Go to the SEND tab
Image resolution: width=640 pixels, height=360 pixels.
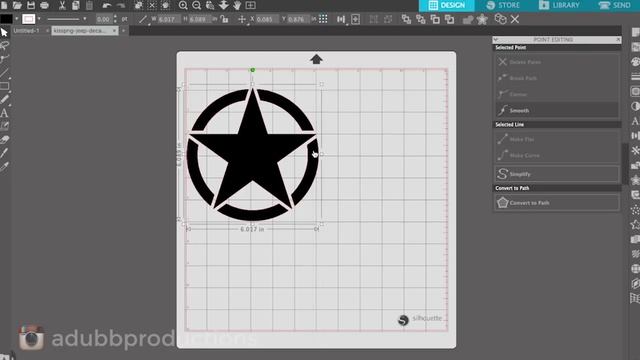pyautogui.click(x=615, y=5)
